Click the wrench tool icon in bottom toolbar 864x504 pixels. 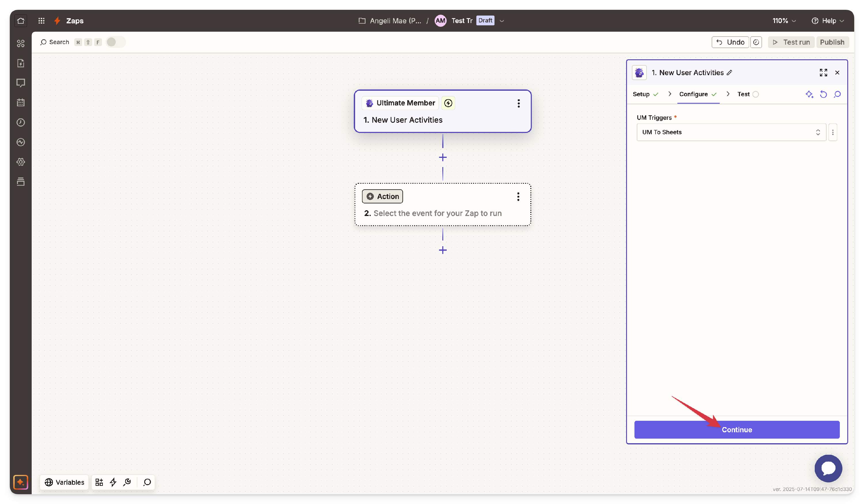(x=127, y=482)
